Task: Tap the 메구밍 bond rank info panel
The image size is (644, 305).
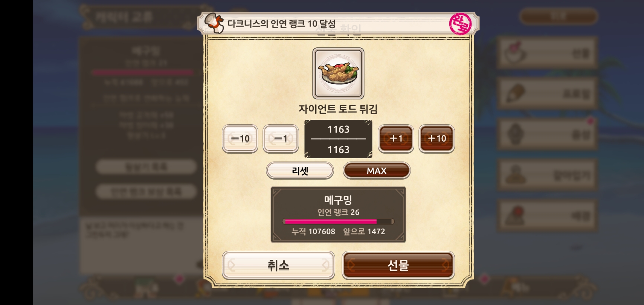Action: [x=338, y=215]
